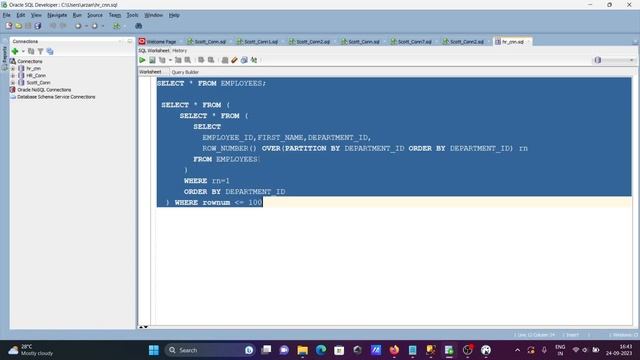This screenshot has width=640, height=360.
Task: Open Microsoft Edge from the taskbar
Action: click(x=321, y=350)
